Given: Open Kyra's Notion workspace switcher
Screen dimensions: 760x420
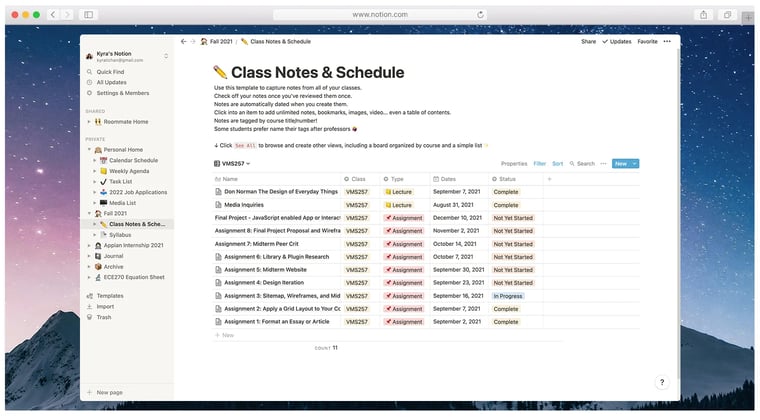Looking at the screenshot, I should (x=126, y=57).
